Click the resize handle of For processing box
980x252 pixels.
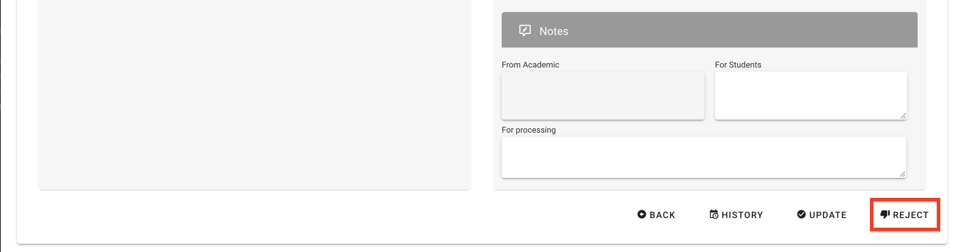coord(904,175)
